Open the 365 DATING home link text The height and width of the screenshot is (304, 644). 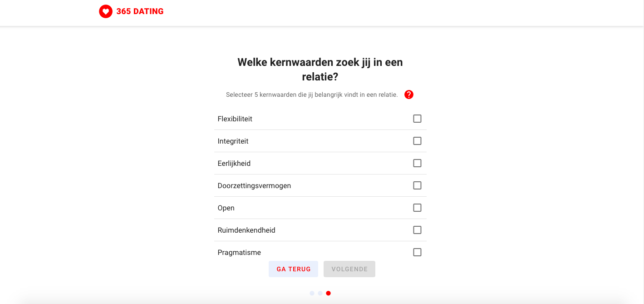pyautogui.click(x=140, y=11)
